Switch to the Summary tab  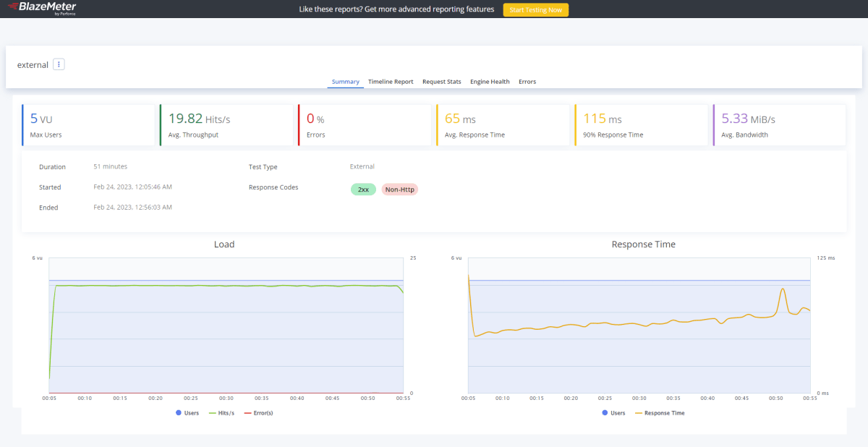pos(346,82)
